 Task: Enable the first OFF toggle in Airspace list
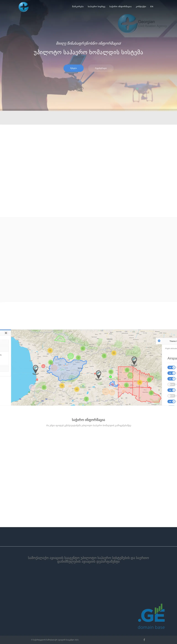[171, 384]
